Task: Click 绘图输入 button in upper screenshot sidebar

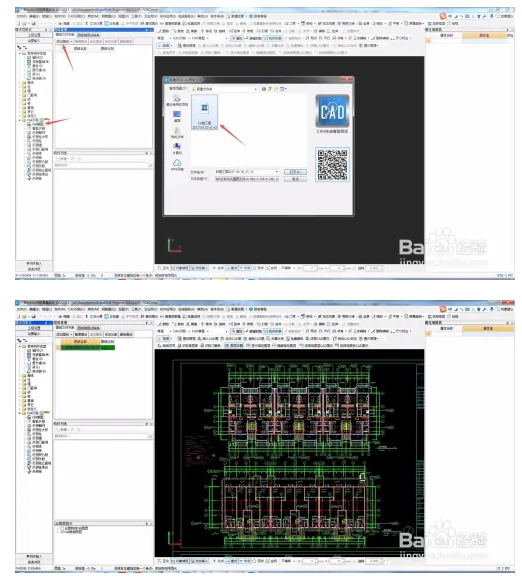Action: coord(34,41)
